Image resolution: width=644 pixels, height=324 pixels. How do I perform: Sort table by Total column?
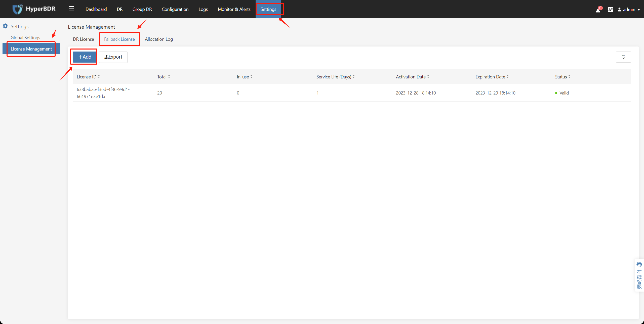click(169, 77)
